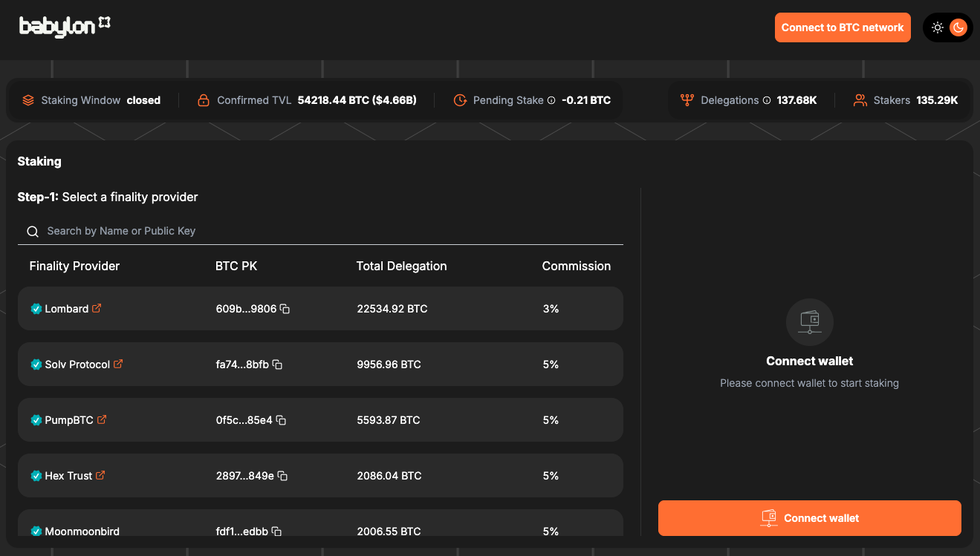Click the finality provider search field
This screenshot has width=980, height=556.
click(327, 231)
